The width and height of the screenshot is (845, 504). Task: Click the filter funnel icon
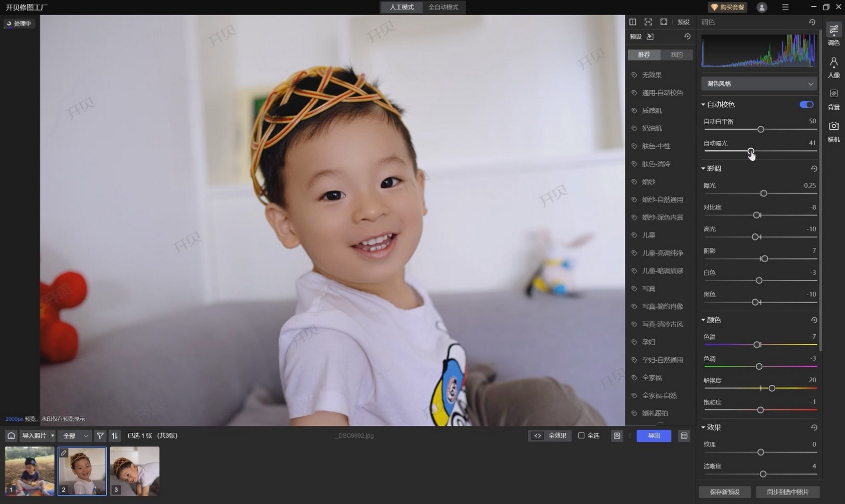[x=100, y=436]
